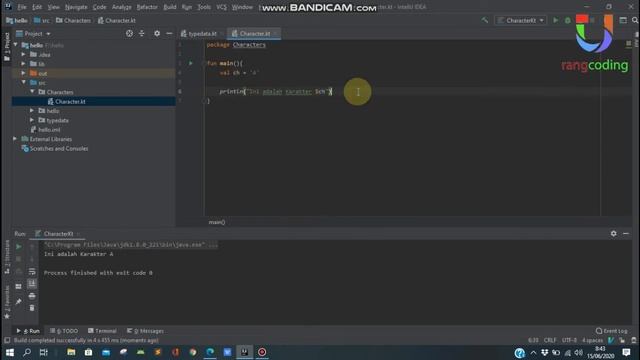Click the Build project hammer icon
This screenshot has height=360, width=640.
point(484,20)
